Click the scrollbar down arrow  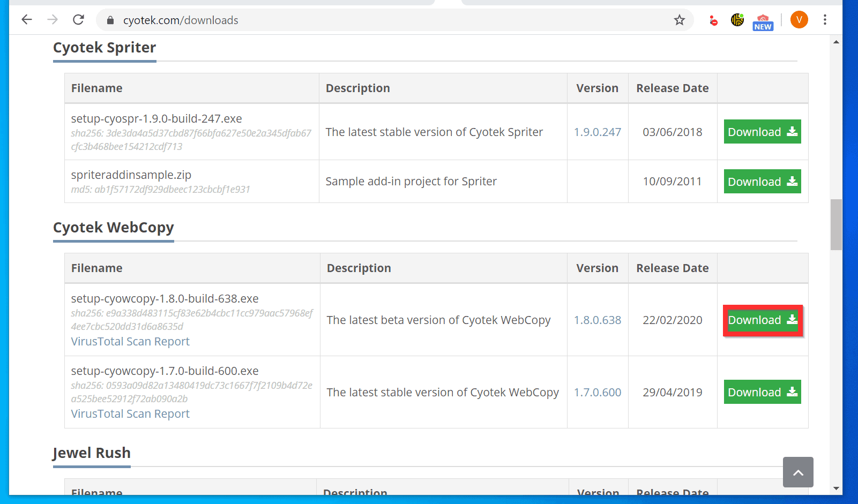836,488
